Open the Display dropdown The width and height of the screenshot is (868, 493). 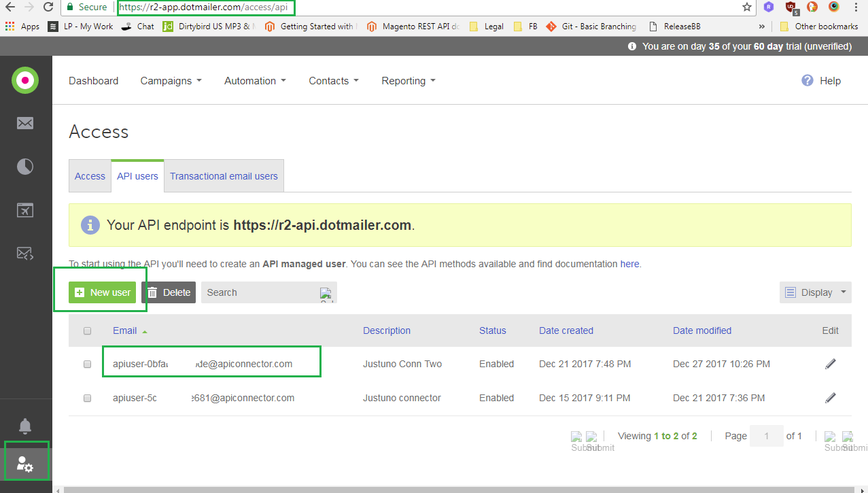tap(815, 292)
